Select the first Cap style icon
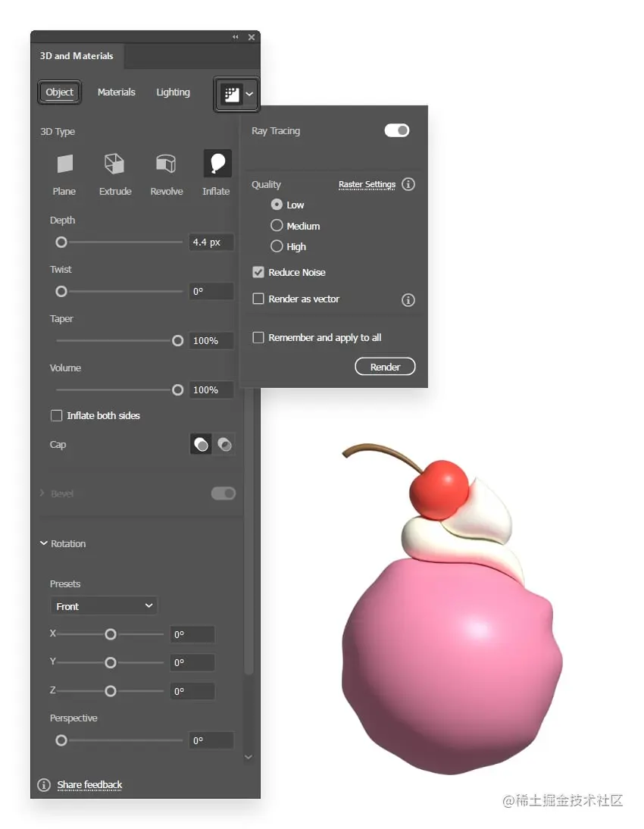This screenshot has height=829, width=644. 201,444
